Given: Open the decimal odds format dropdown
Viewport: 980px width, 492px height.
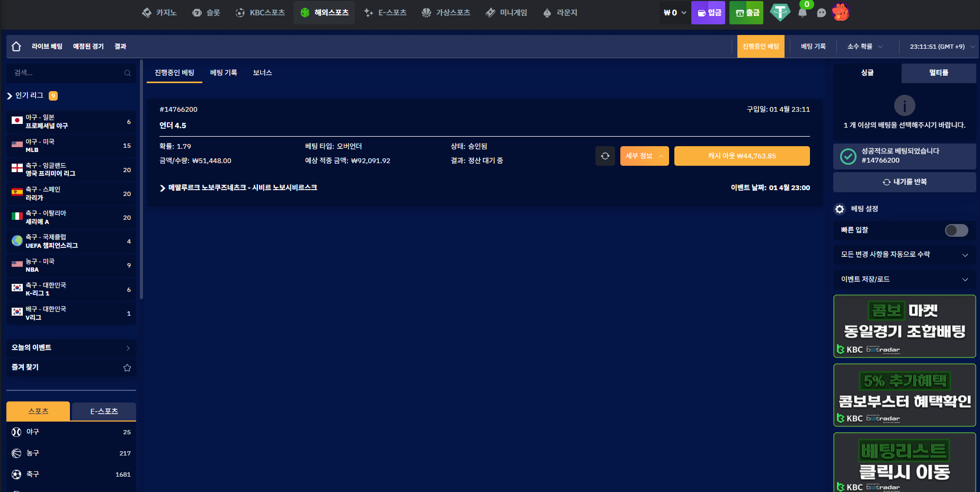Looking at the screenshot, I should point(865,47).
